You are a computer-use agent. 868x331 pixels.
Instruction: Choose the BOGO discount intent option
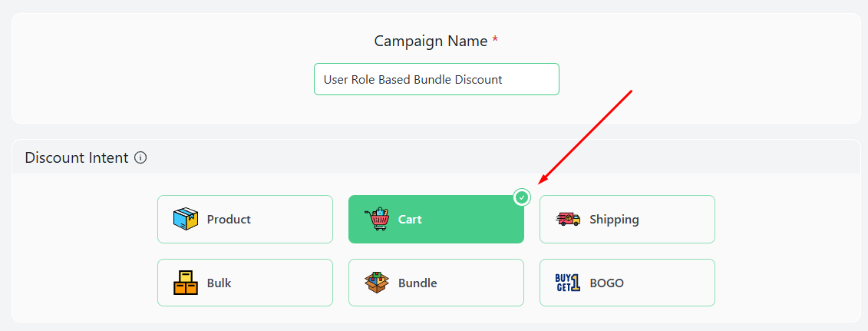click(x=627, y=283)
